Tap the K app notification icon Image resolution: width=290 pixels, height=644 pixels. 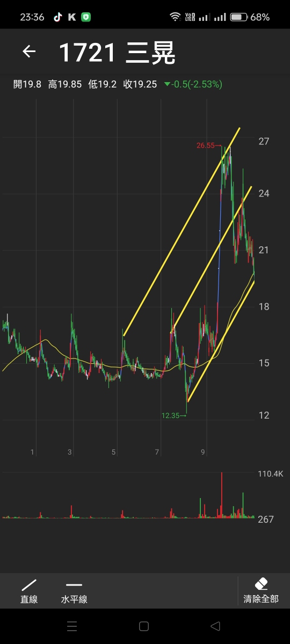(72, 17)
